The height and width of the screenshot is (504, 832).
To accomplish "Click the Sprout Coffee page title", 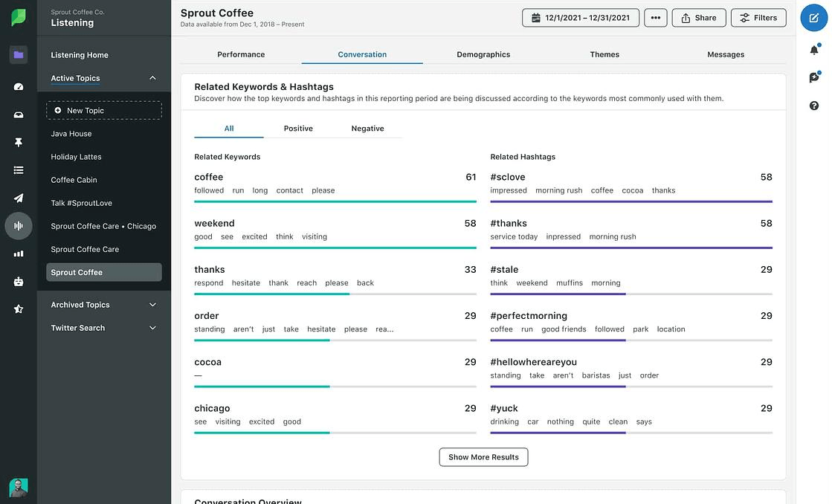I will click(x=217, y=13).
